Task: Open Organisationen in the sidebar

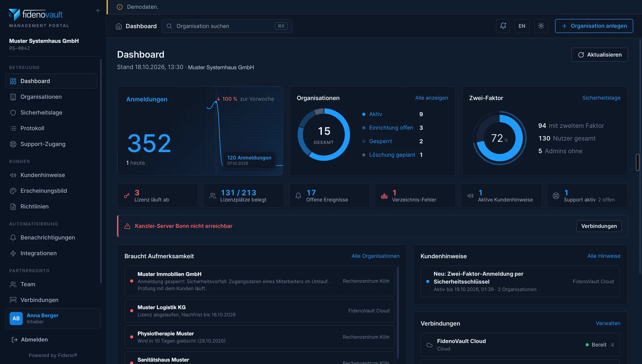Action: coord(51,97)
